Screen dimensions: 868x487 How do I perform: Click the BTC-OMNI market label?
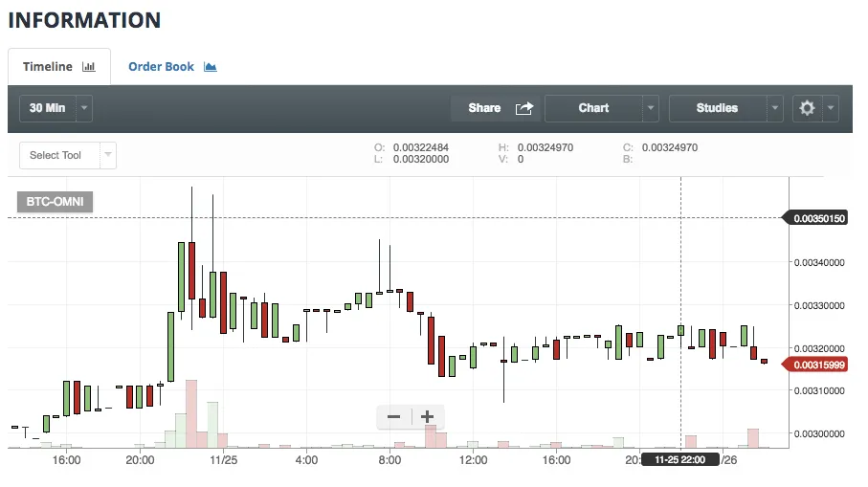point(55,202)
